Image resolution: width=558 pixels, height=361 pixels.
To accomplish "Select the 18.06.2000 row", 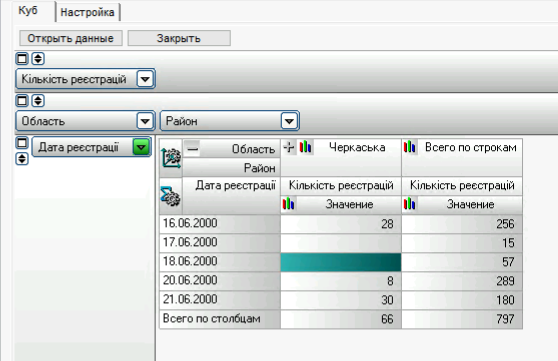I will click(x=220, y=262).
